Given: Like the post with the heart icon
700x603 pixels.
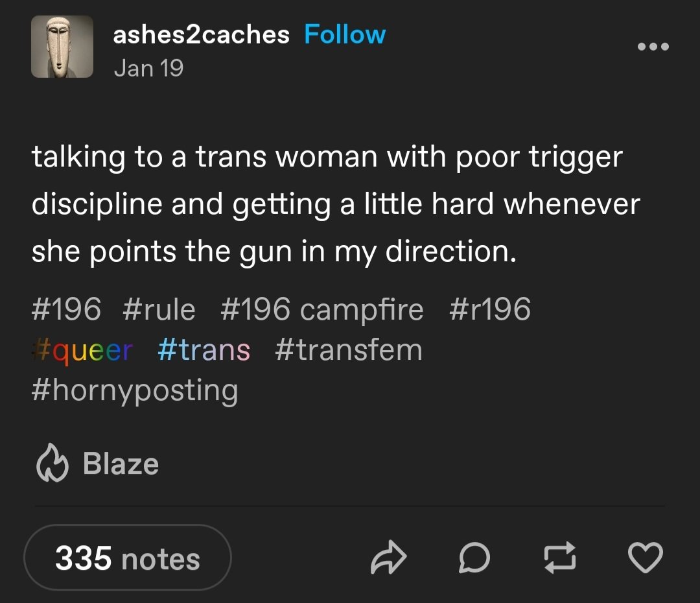Looking at the screenshot, I should [646, 557].
